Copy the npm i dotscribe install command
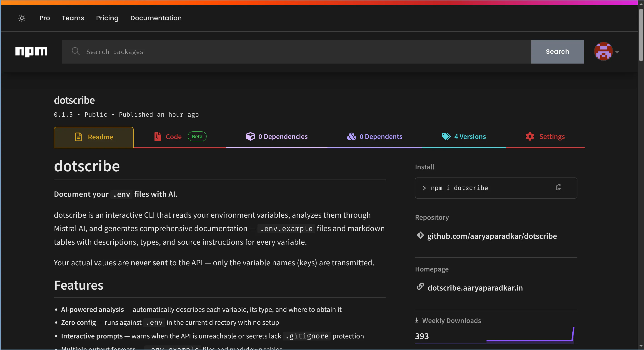Screen dimensions: 644x350 tap(559, 187)
